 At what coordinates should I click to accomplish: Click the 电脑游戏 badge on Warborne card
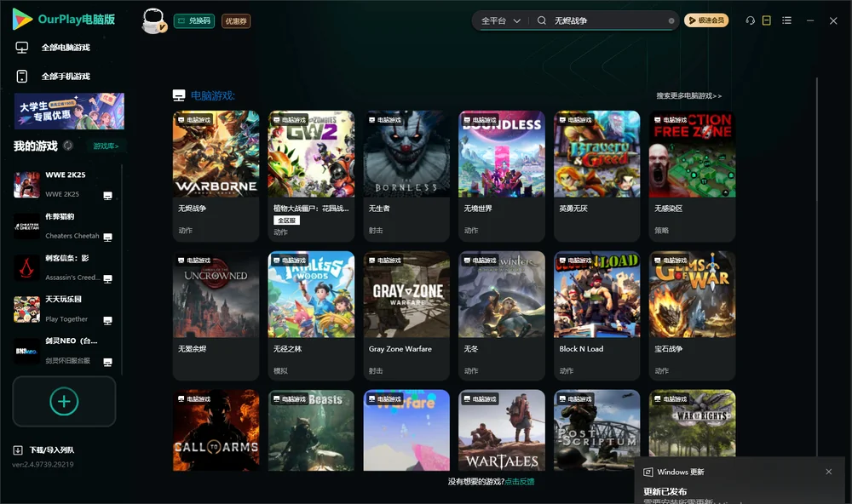pos(194,120)
